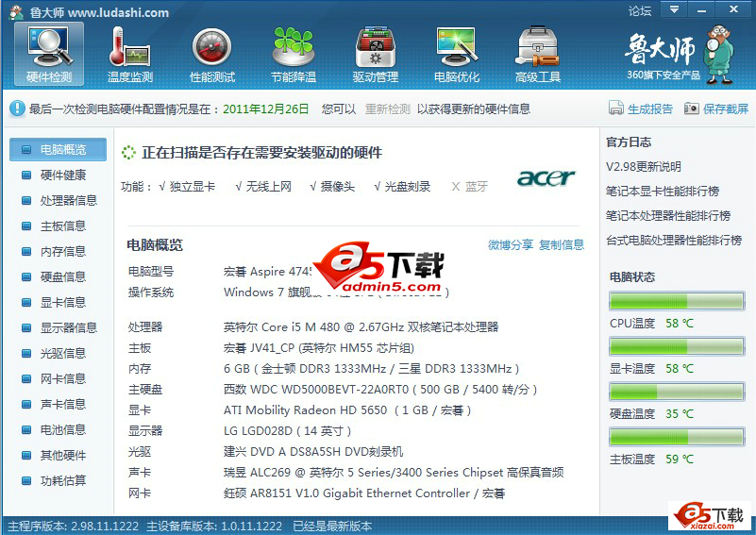
Task: Click the 显卡温度 temperature bar
Action: [677, 346]
